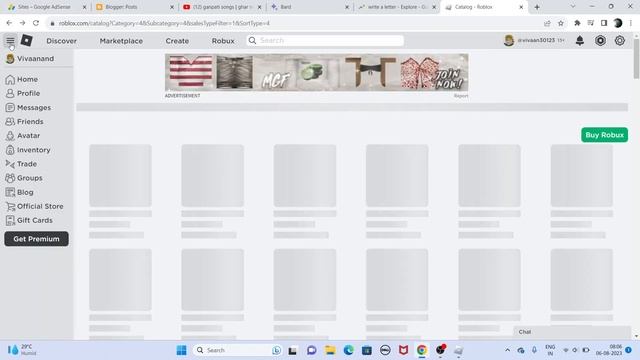The height and width of the screenshot is (360, 640).
Task: Switch to Bard tab
Action: pos(310,7)
